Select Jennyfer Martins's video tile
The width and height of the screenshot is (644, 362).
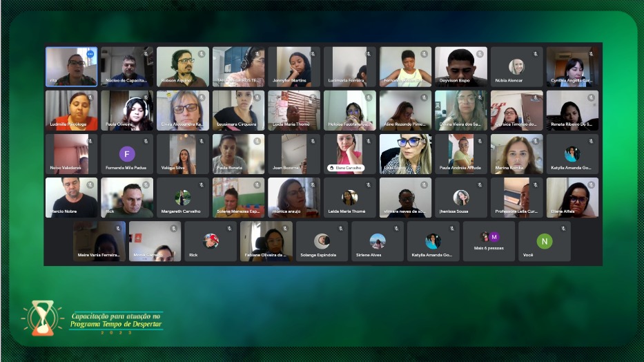coord(294,66)
